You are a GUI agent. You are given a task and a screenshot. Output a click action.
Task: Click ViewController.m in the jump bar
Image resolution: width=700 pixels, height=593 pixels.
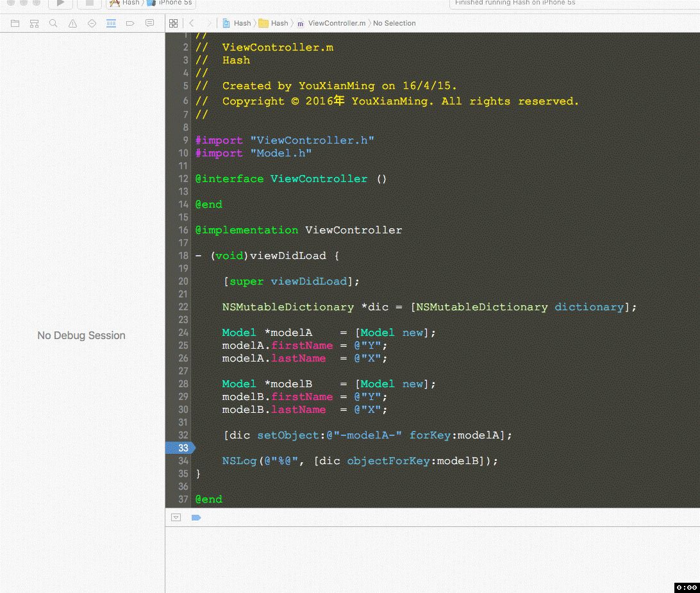pos(336,23)
